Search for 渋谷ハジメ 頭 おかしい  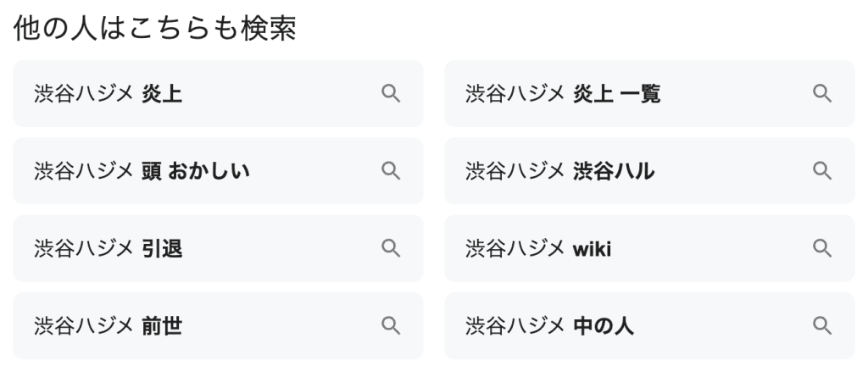(x=142, y=171)
